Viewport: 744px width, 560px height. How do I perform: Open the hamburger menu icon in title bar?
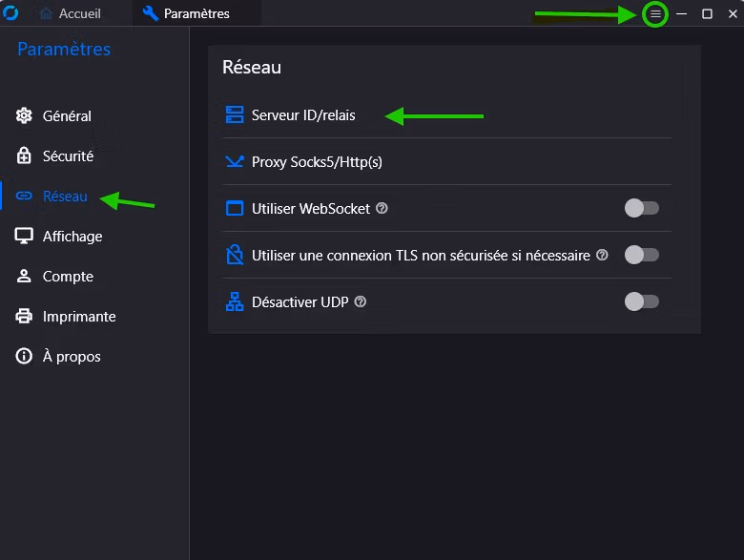655,14
